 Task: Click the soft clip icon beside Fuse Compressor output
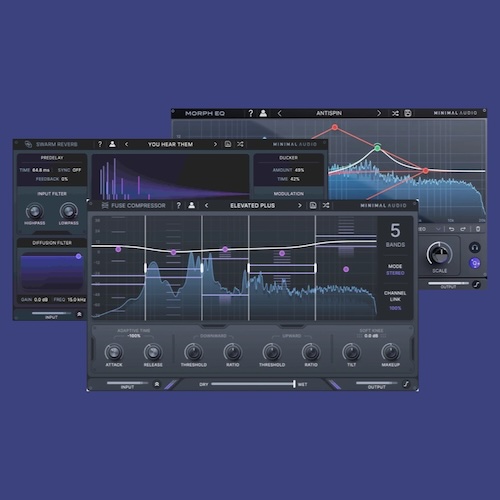tap(406, 384)
